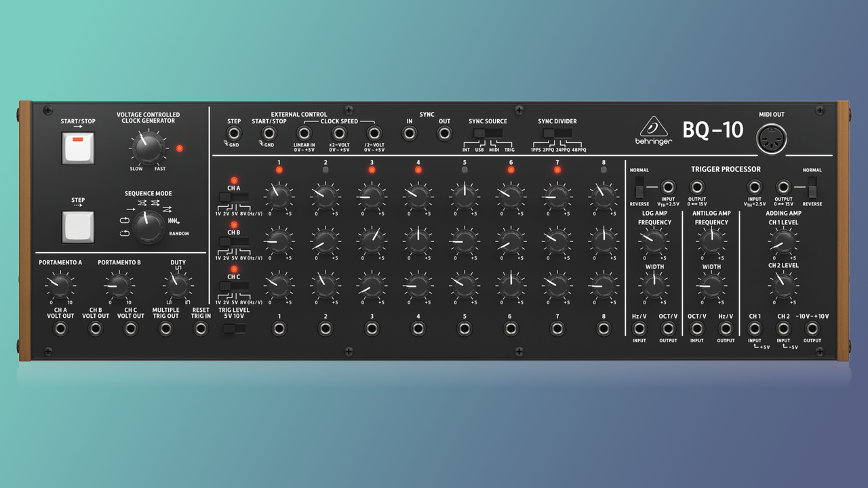The image size is (868, 488).
Task: Select the External Control START/STOP jack
Action: click(269, 134)
